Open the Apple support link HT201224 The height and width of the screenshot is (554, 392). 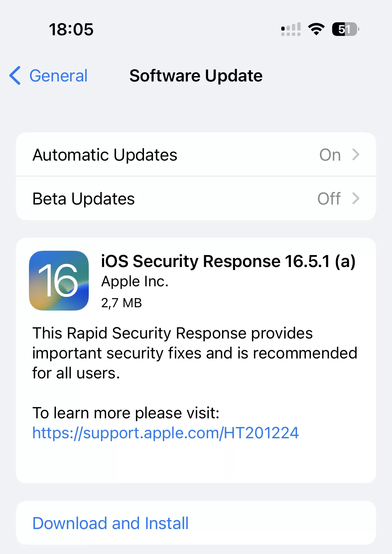[x=166, y=433]
